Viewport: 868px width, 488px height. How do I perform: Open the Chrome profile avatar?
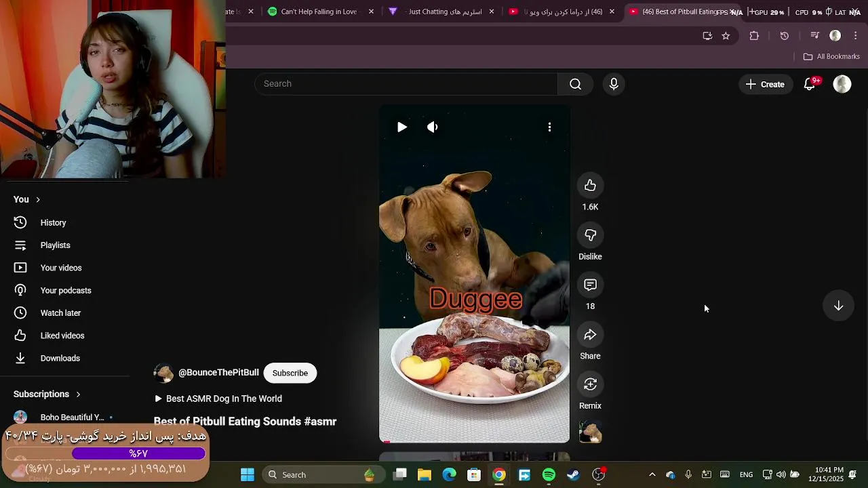click(x=835, y=36)
